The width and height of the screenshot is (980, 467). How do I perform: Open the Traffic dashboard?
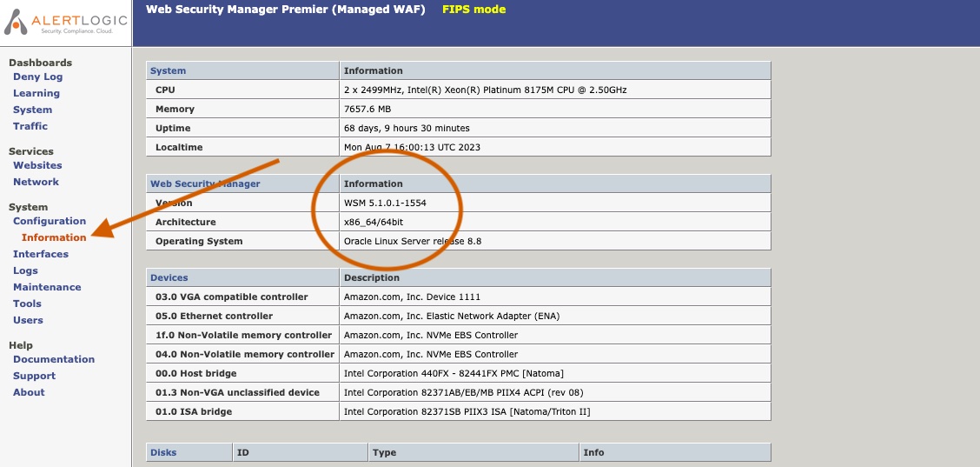(30, 126)
